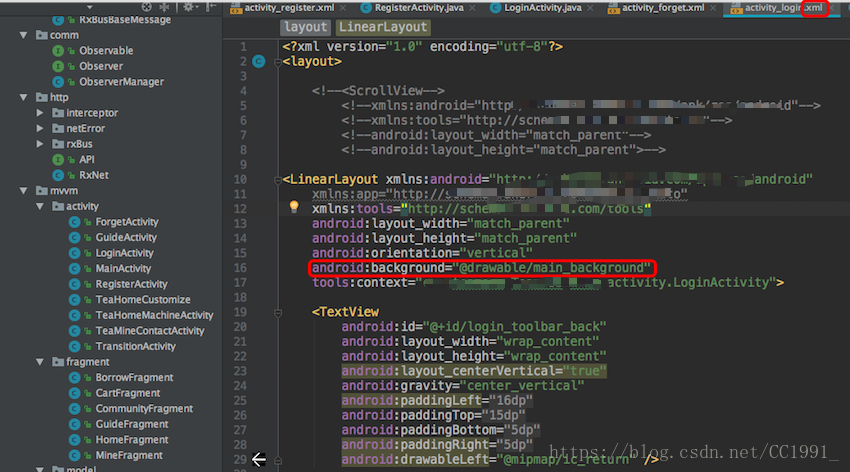Screen dimensions: 850x472
Task: Click line number 12 in the gutter
Action: [240, 209]
